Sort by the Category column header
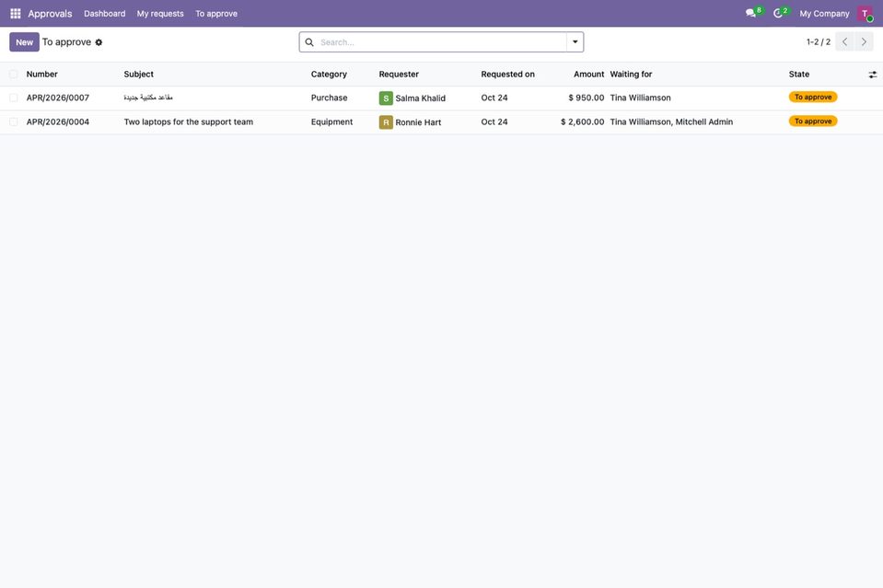The height and width of the screenshot is (588, 883). [329, 75]
